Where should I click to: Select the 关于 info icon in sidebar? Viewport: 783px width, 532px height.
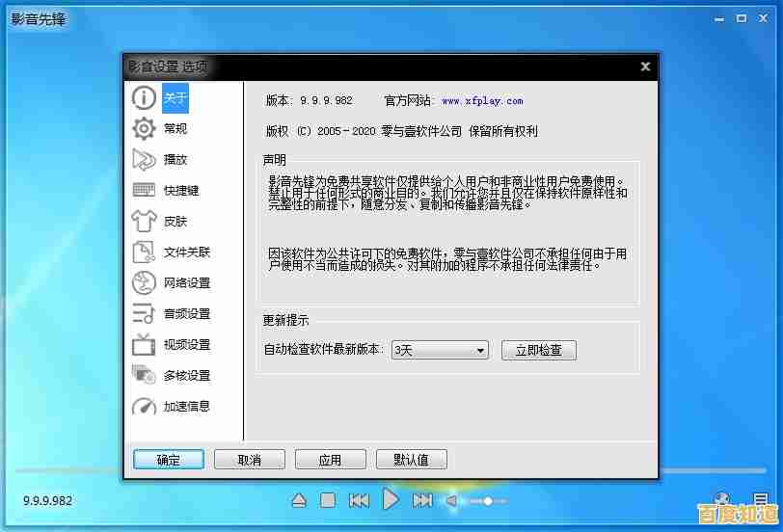144,97
